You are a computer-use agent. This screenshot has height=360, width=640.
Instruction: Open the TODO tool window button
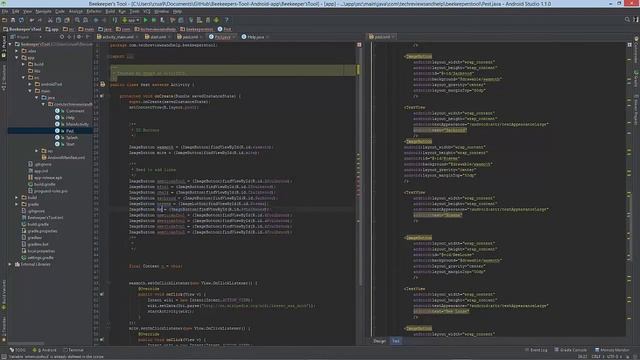click(18, 350)
